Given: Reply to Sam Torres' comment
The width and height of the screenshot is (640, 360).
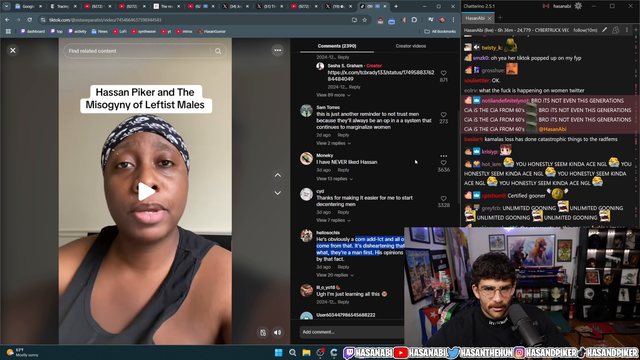Looking at the screenshot, I should point(343,135).
